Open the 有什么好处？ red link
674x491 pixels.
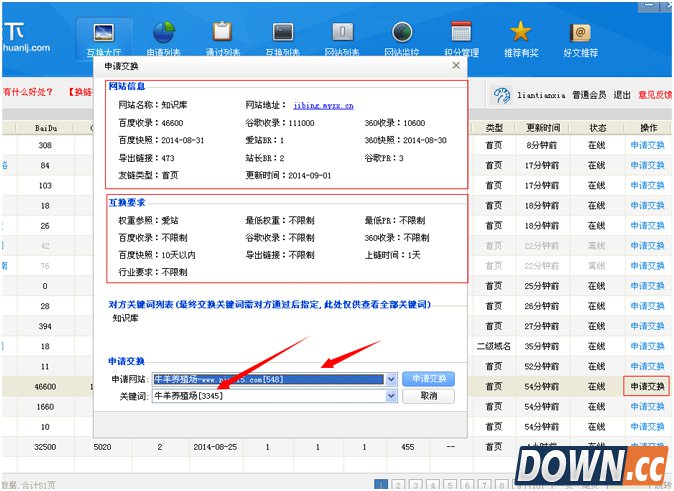point(28,92)
